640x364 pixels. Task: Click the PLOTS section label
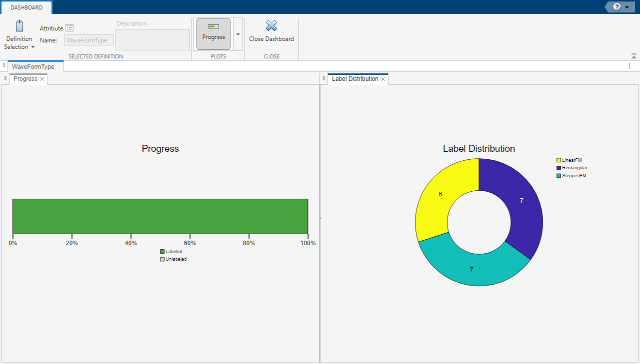[x=218, y=56]
